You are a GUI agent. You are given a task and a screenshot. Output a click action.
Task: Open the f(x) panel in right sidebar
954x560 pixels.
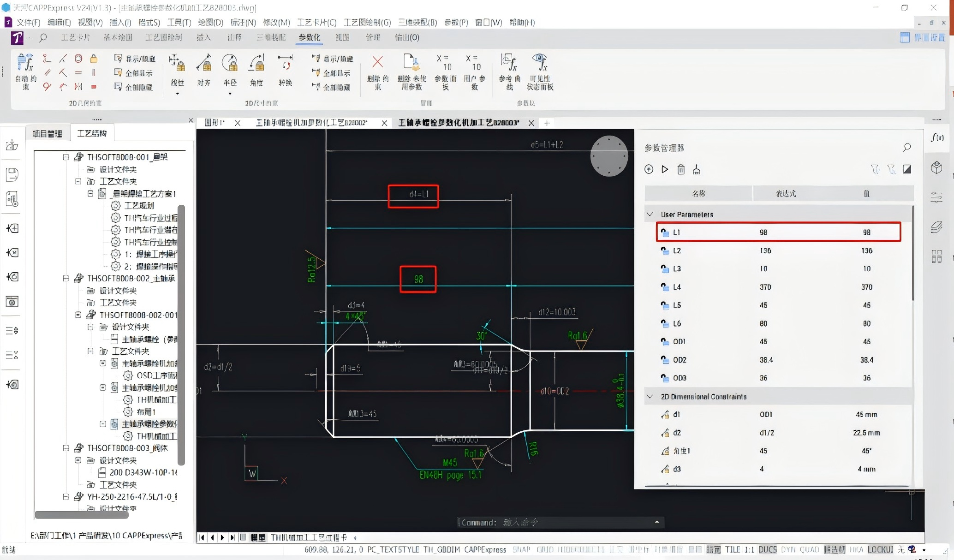(x=937, y=137)
